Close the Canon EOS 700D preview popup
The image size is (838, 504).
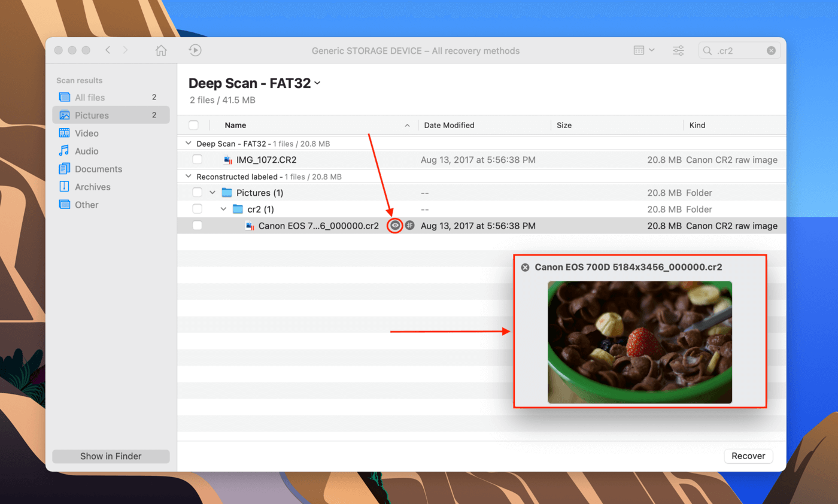coord(525,268)
